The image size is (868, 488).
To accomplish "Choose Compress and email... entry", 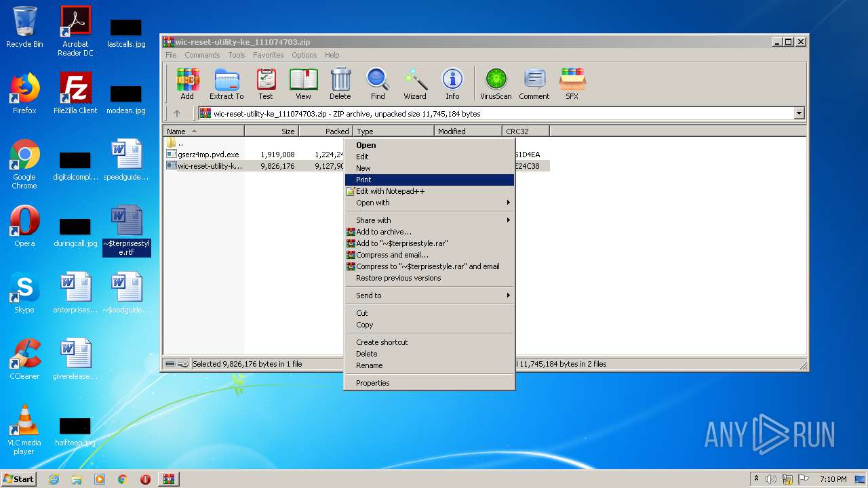I will tap(429, 255).
